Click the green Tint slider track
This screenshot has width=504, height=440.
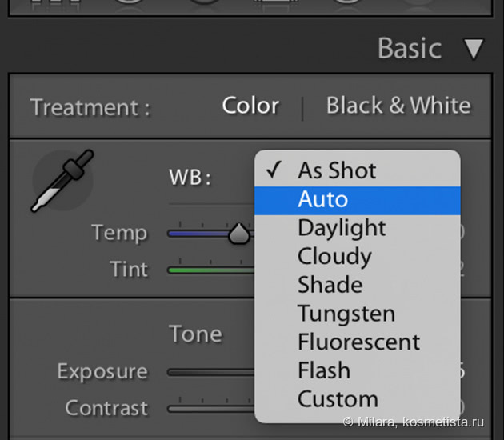click(211, 270)
